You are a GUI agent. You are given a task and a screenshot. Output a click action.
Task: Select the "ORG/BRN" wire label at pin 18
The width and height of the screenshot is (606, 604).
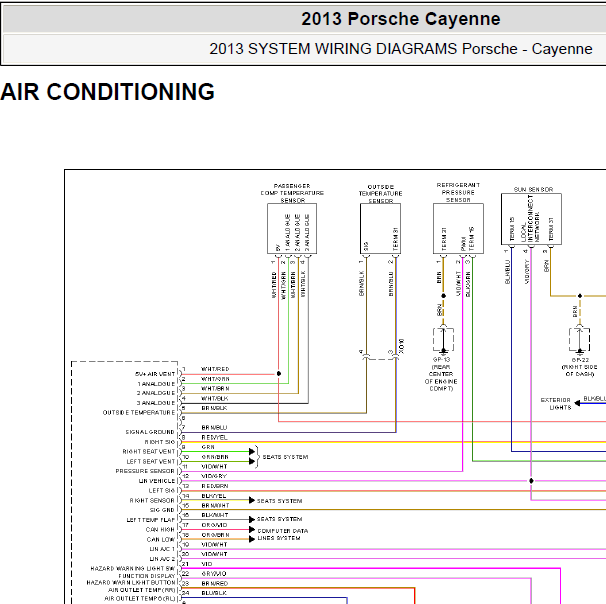(215, 535)
